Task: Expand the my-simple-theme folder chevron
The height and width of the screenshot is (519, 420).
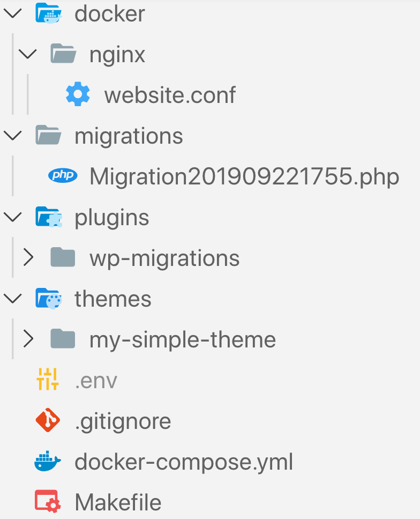Action: coord(28,339)
